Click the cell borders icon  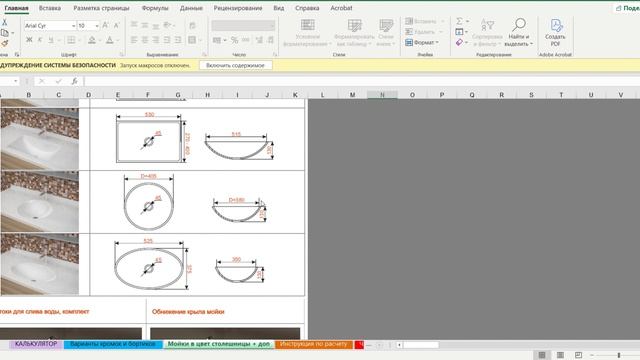point(71,40)
